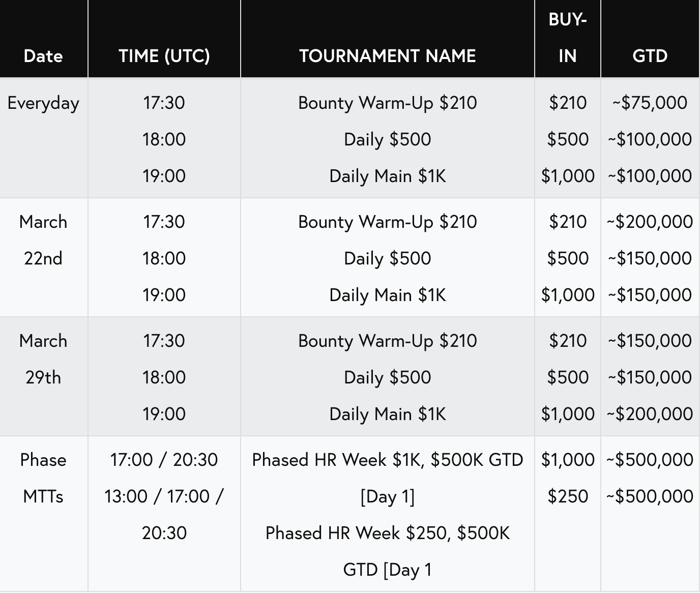Image resolution: width=700 pixels, height=593 pixels.
Task: Select the March 22nd date cell
Action: (43, 240)
